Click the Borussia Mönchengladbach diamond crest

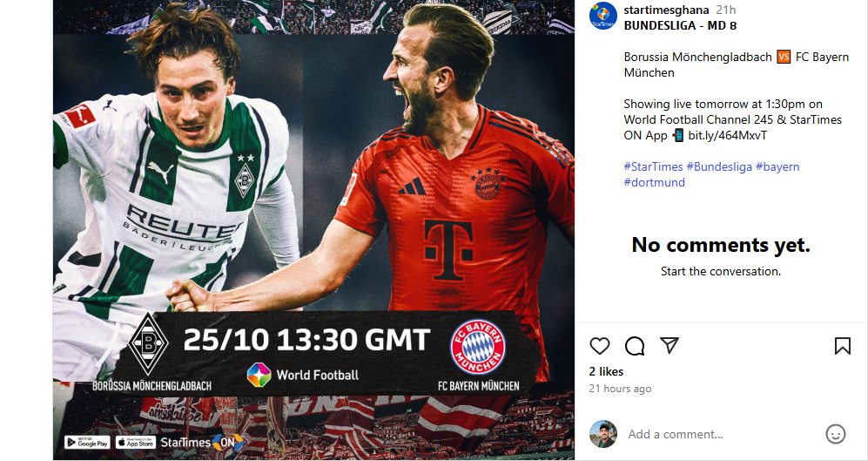(148, 344)
